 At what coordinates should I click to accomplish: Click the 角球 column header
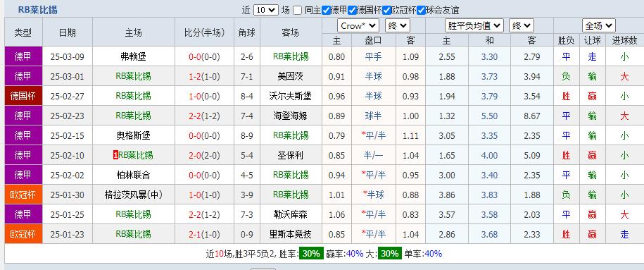[247, 32]
